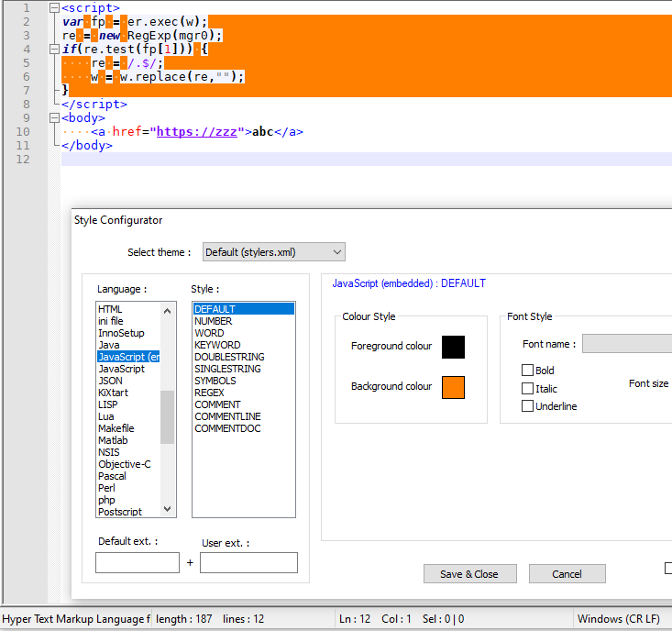The height and width of the screenshot is (631, 672).
Task: Focus the User ext. input field
Action: coord(248,562)
